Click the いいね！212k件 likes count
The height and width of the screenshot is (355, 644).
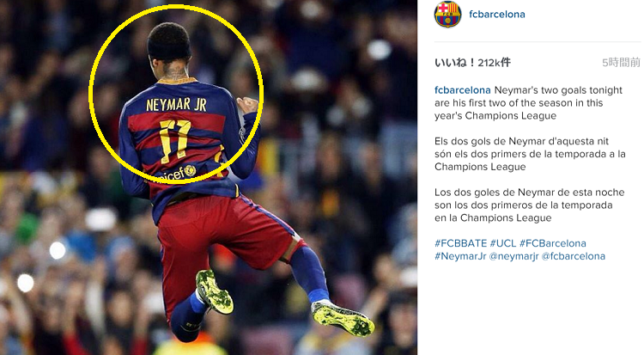(473, 63)
